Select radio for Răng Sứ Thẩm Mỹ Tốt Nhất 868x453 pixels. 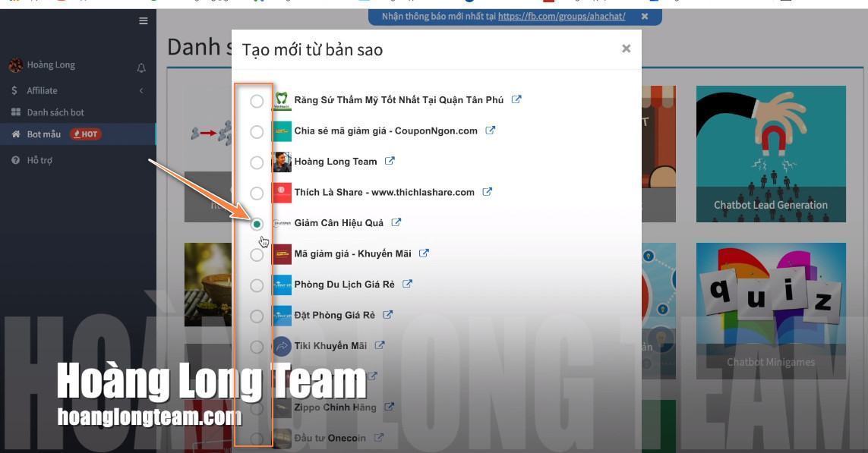[257, 101]
